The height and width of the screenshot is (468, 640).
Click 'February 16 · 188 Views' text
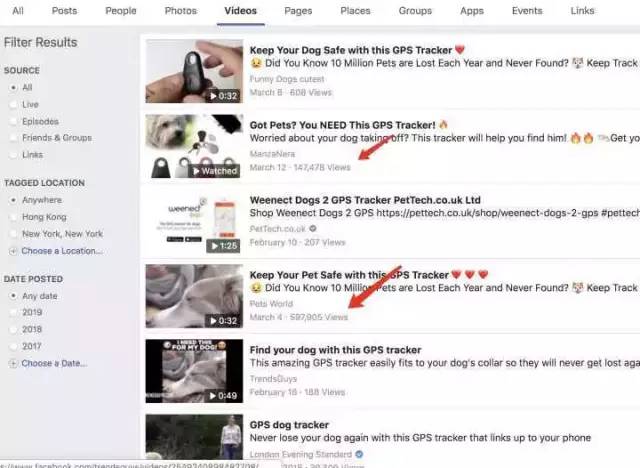point(297,392)
